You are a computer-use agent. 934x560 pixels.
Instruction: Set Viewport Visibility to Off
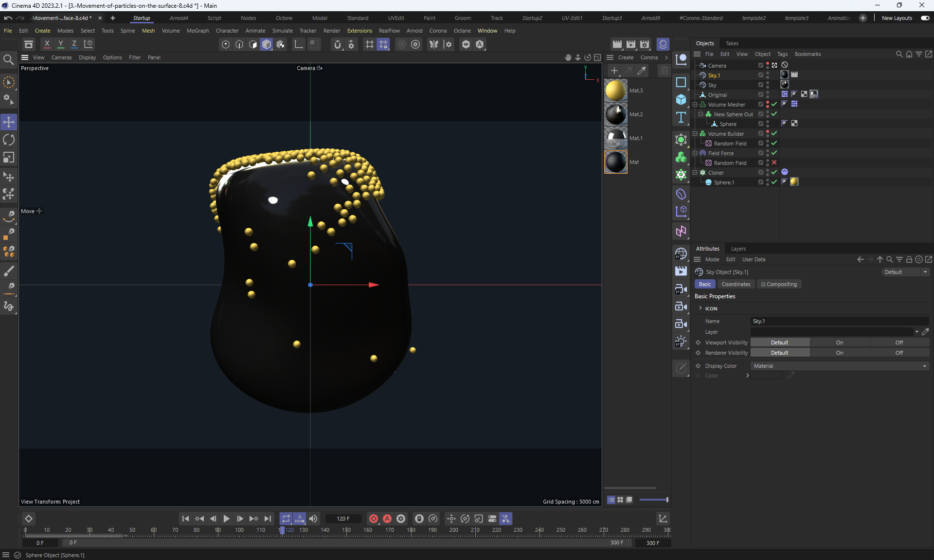(x=899, y=343)
